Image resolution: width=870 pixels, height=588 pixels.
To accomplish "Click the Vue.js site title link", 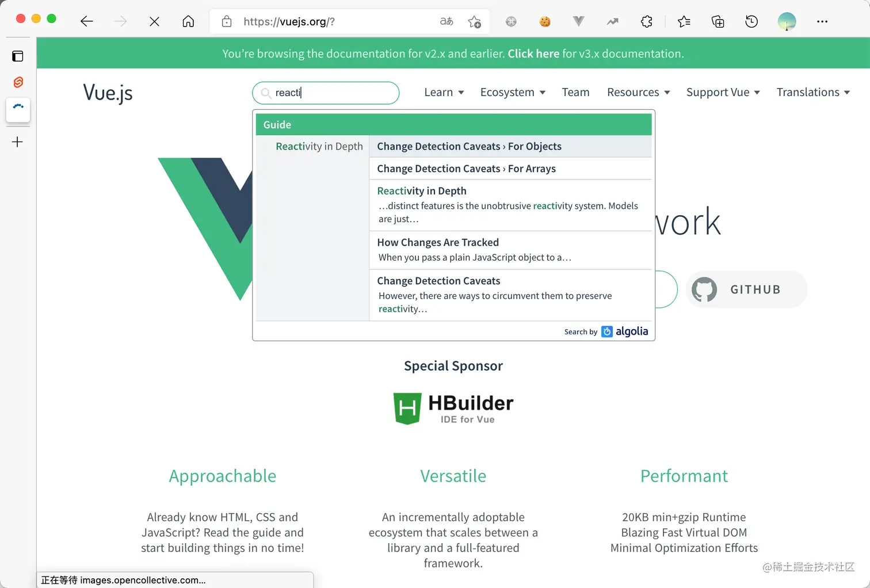I will [x=108, y=93].
